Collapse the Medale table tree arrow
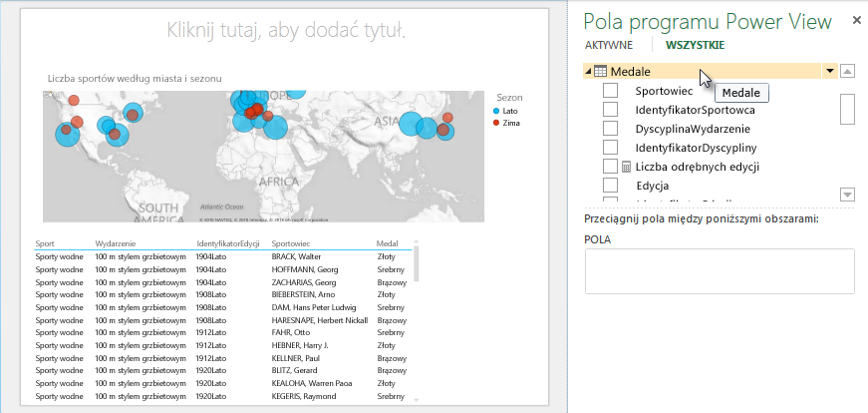The width and height of the screenshot is (868, 413). [588, 71]
